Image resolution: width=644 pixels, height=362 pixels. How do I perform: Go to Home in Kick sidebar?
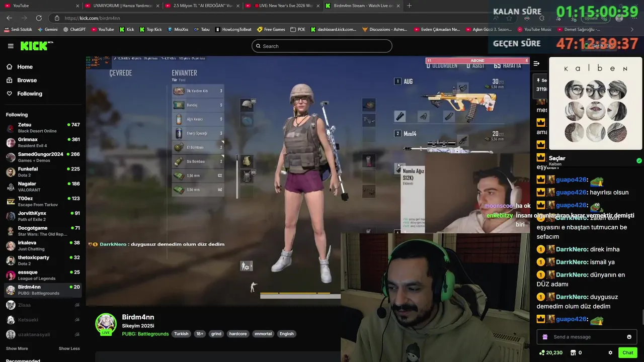[25, 67]
